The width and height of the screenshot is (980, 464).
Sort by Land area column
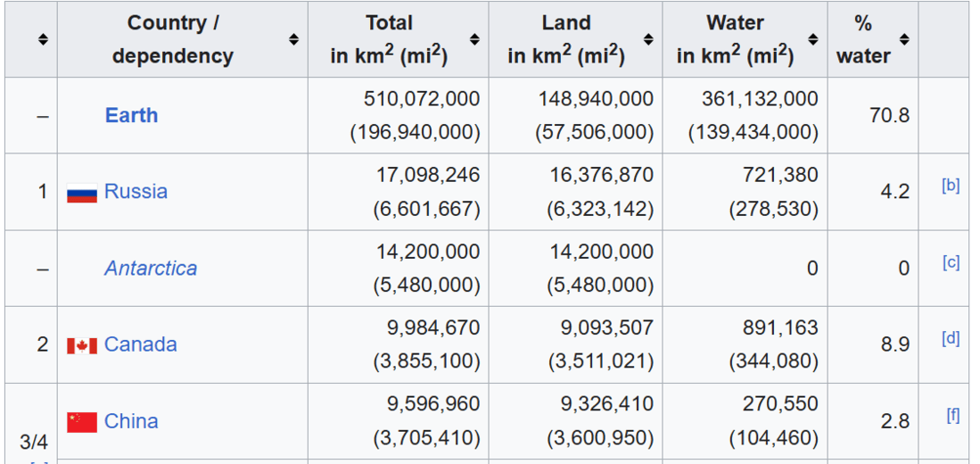coord(648,39)
